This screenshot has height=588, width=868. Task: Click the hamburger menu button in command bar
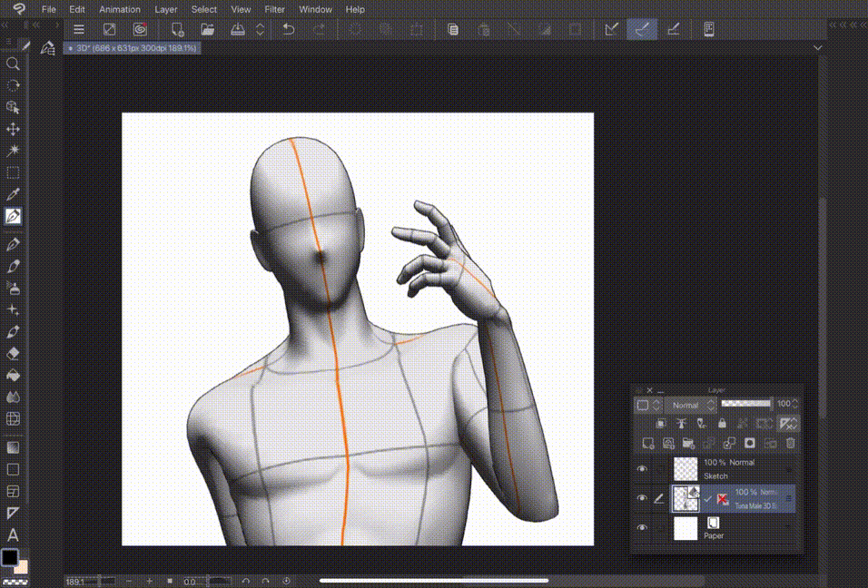[79, 29]
